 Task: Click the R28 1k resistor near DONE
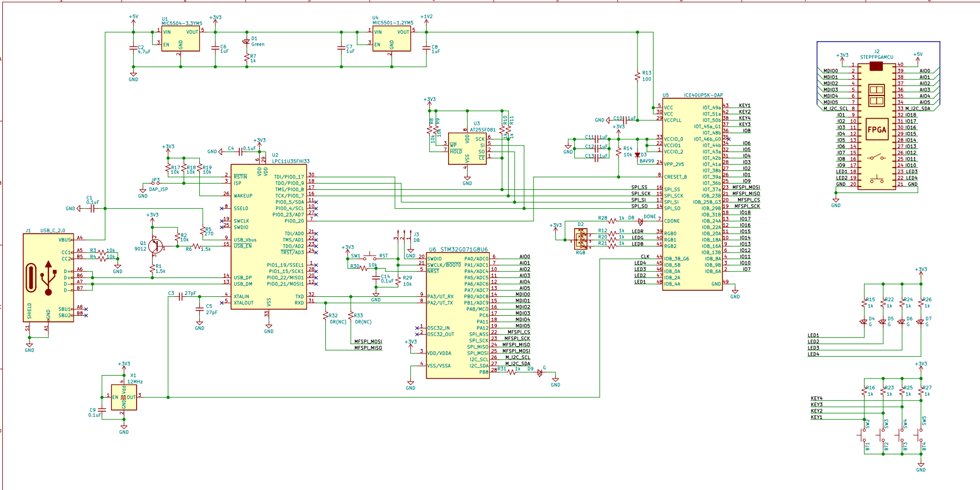(x=612, y=221)
